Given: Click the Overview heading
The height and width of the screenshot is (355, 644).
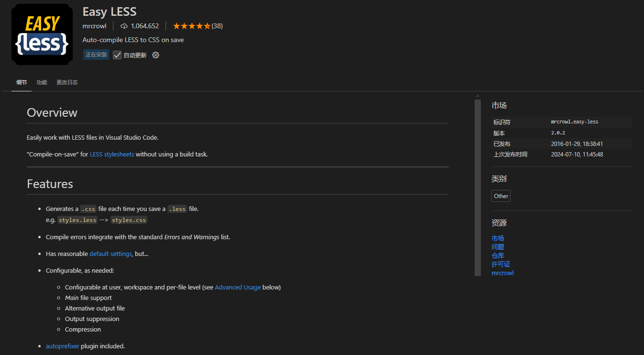Looking at the screenshot, I should 52,112.
